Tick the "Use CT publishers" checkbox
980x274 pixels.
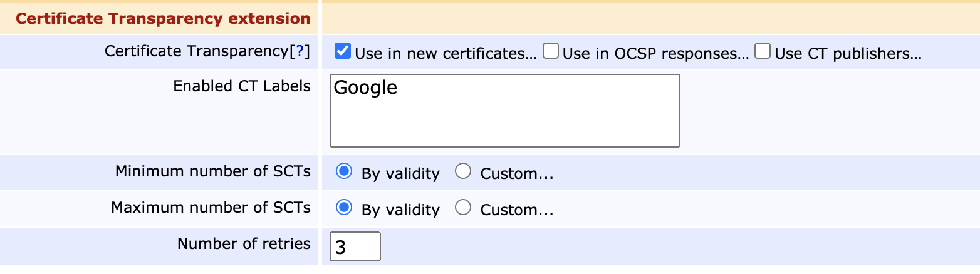(763, 51)
